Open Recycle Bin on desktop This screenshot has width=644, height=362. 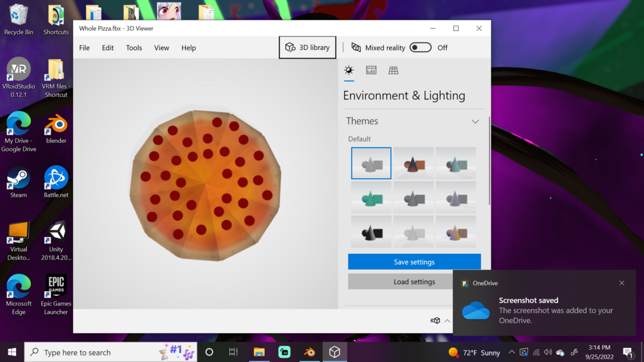19,19
